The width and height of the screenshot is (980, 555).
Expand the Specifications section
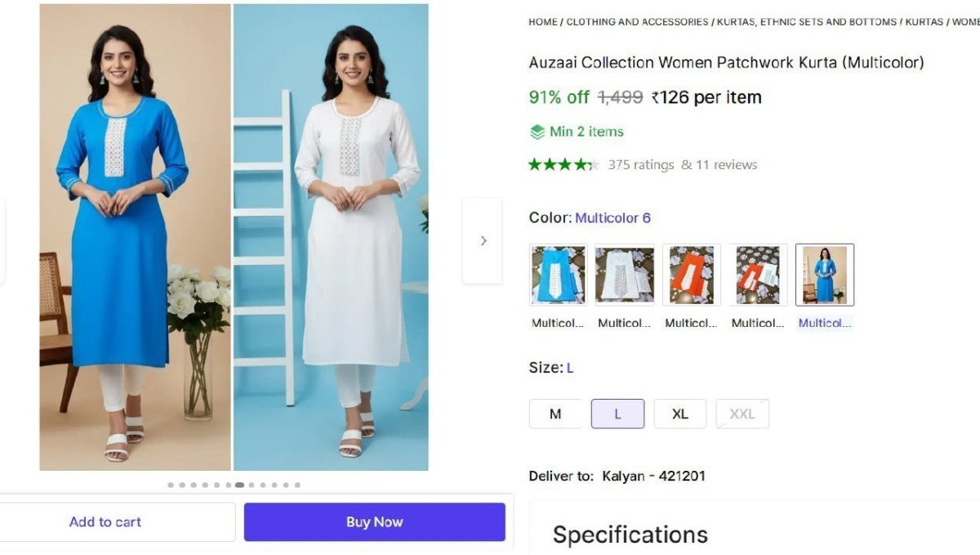[630, 534]
